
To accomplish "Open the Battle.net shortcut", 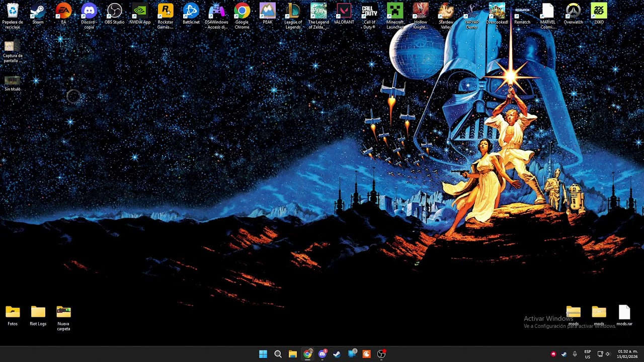I will pyautogui.click(x=191, y=14).
